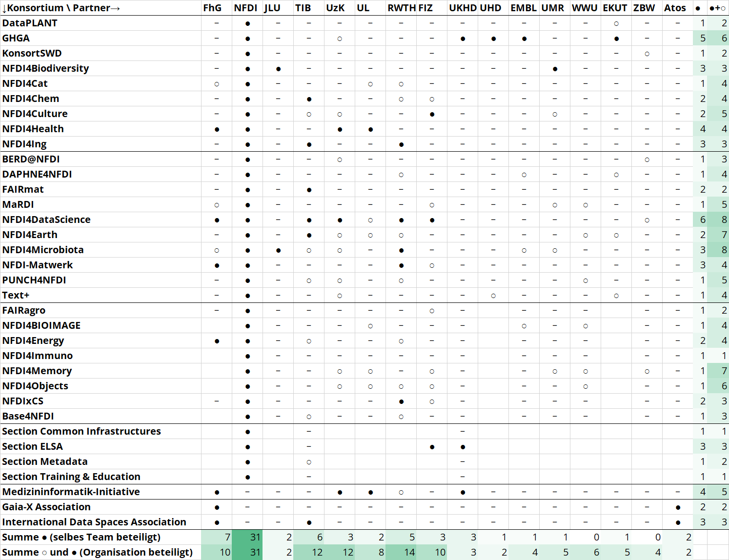Select the 'EMBL' column header
Viewport: 729px width, 560px height.
tap(524, 8)
